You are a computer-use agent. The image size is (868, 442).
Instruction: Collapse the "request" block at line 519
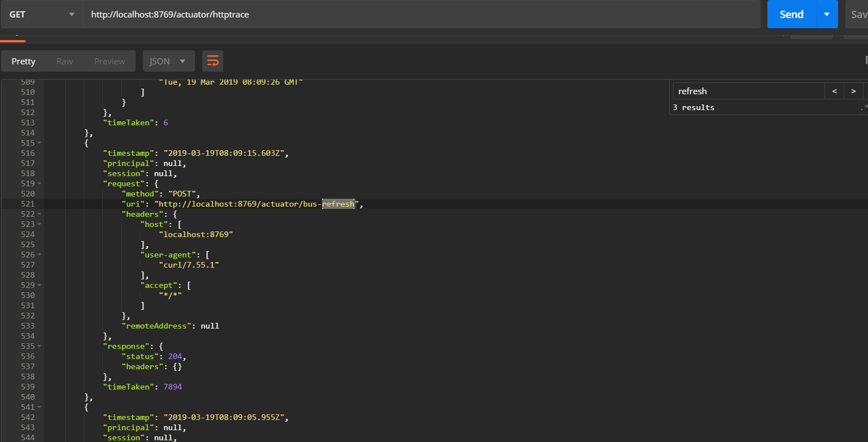pos(40,183)
